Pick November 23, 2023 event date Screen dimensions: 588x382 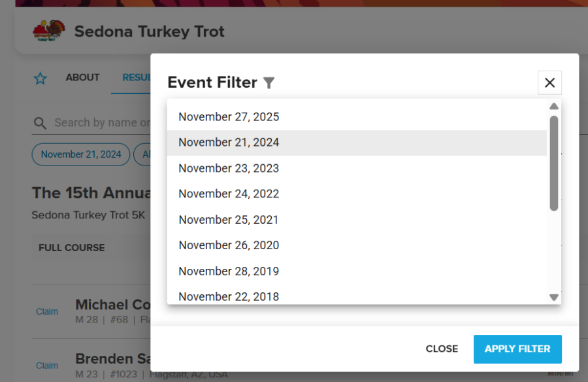pos(229,168)
